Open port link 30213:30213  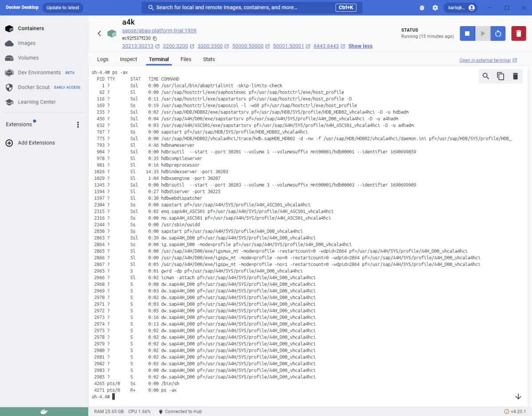137,46
